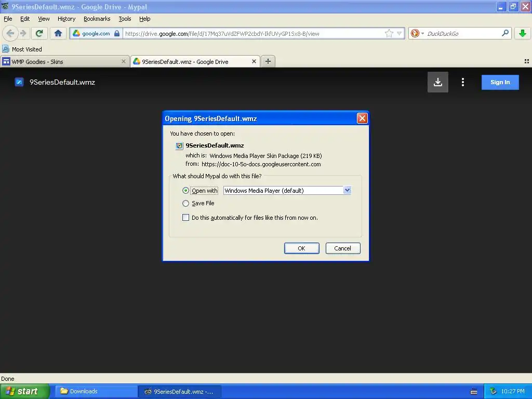Image resolution: width=532 pixels, height=399 pixels.
Task: Select the 9SeriesDefault.wmz Google Drive tab
Action: point(195,62)
